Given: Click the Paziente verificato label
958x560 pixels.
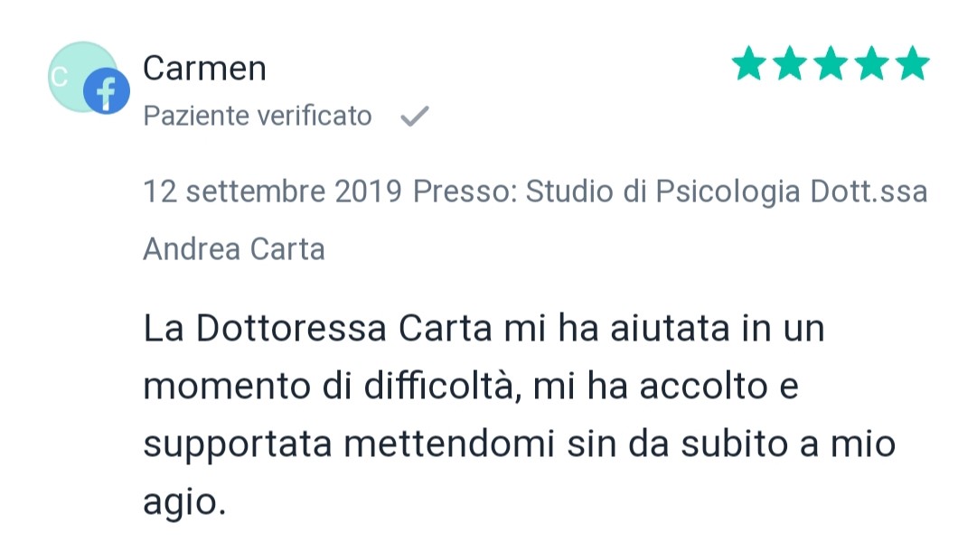Looking at the screenshot, I should (x=258, y=116).
